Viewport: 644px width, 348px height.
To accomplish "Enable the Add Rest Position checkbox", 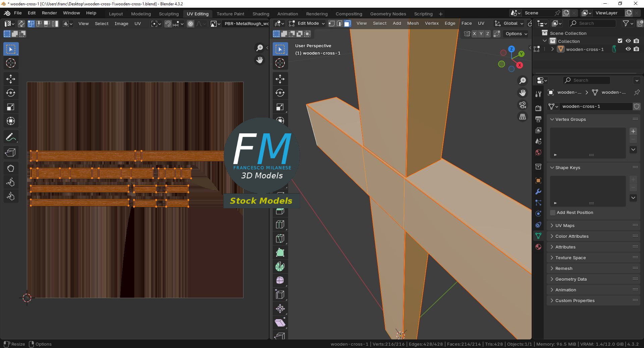I will [x=553, y=213].
